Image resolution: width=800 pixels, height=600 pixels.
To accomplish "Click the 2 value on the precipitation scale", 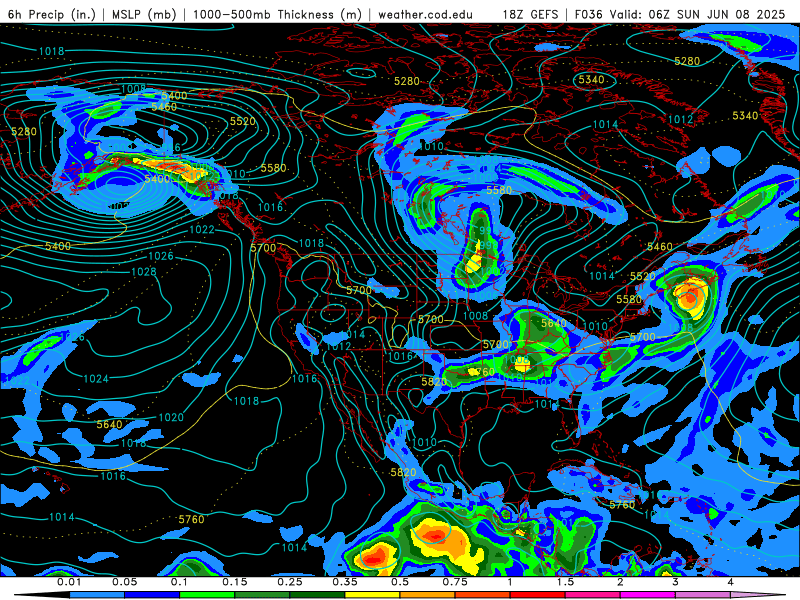I will coord(620,582).
